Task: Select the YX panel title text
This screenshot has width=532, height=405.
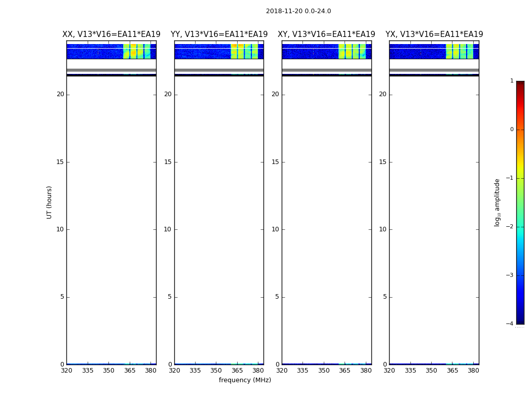Action: click(434, 34)
